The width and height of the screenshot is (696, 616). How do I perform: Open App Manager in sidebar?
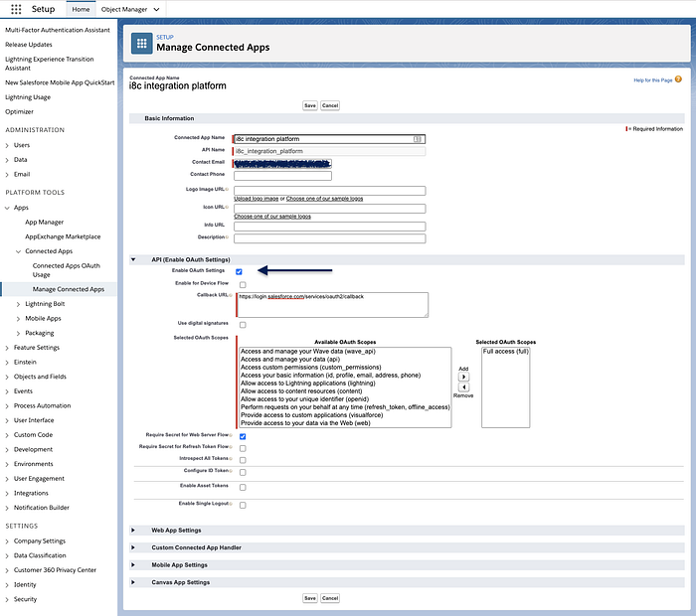click(x=45, y=223)
